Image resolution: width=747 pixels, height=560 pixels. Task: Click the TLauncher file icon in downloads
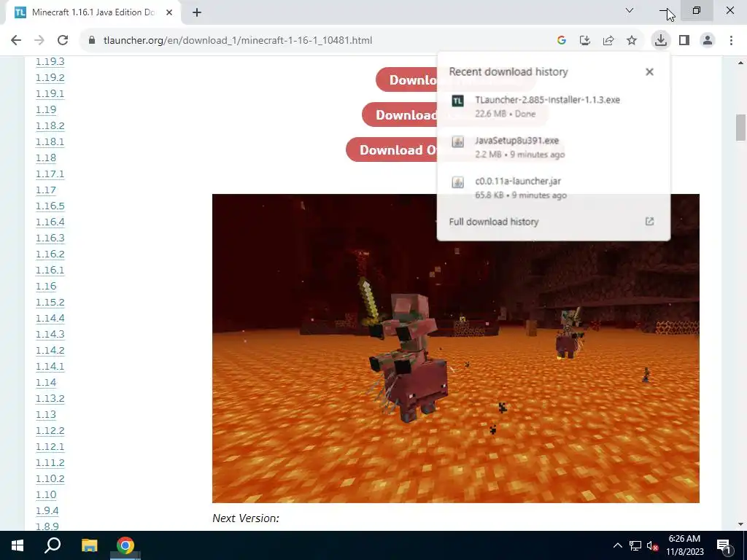(457, 101)
